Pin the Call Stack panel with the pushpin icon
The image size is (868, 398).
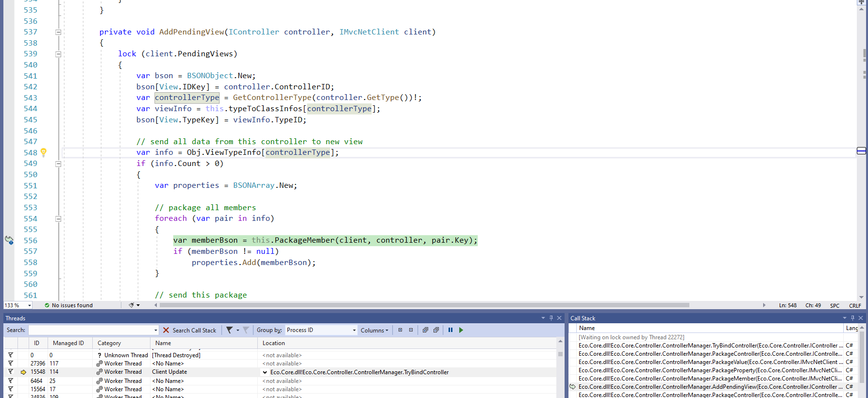[x=852, y=318]
